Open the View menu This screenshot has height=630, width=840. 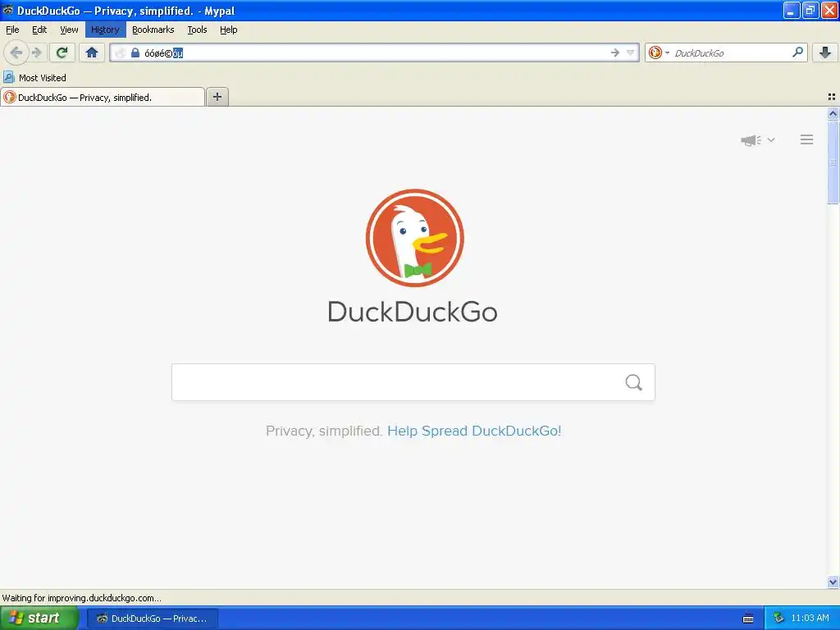[x=69, y=30]
